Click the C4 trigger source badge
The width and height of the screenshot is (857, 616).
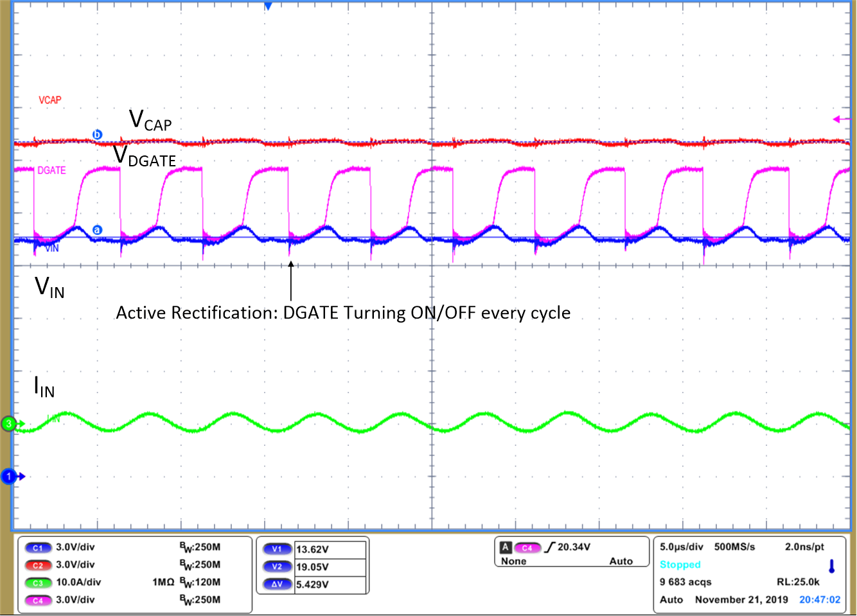pyautogui.click(x=527, y=547)
